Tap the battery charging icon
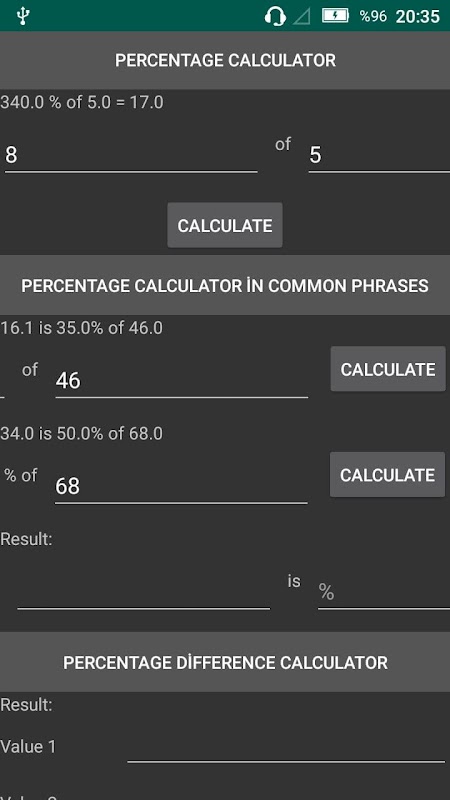Image resolution: width=450 pixels, height=800 pixels. (335, 15)
